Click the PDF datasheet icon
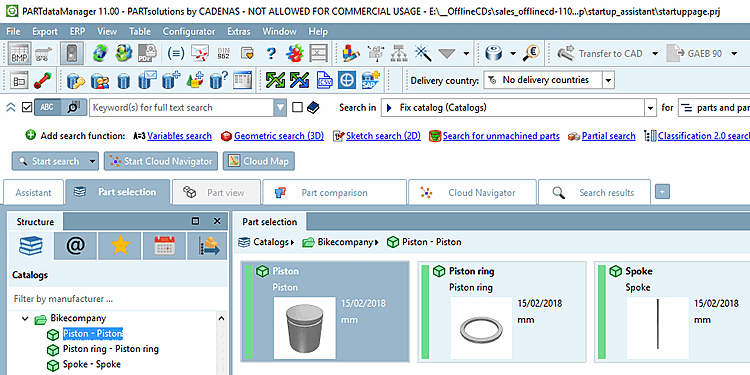 click(148, 53)
